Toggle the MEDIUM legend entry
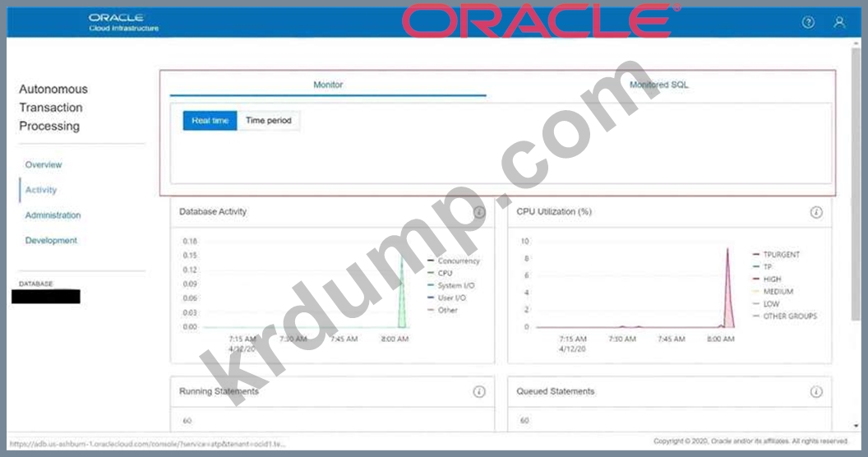 773,292
